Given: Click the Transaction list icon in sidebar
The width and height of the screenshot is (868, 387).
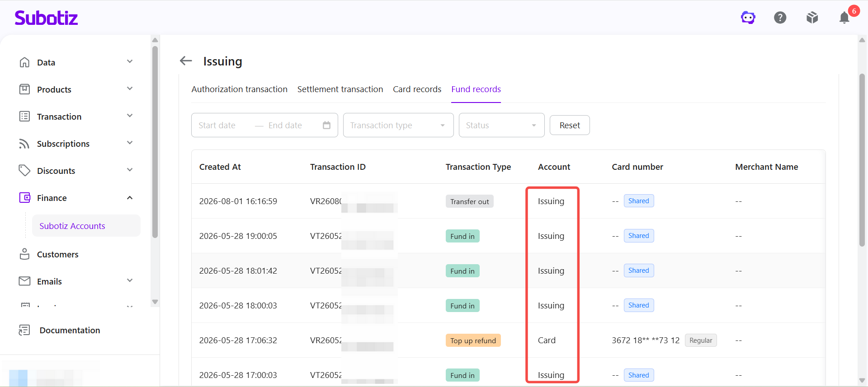Looking at the screenshot, I should coord(24,117).
